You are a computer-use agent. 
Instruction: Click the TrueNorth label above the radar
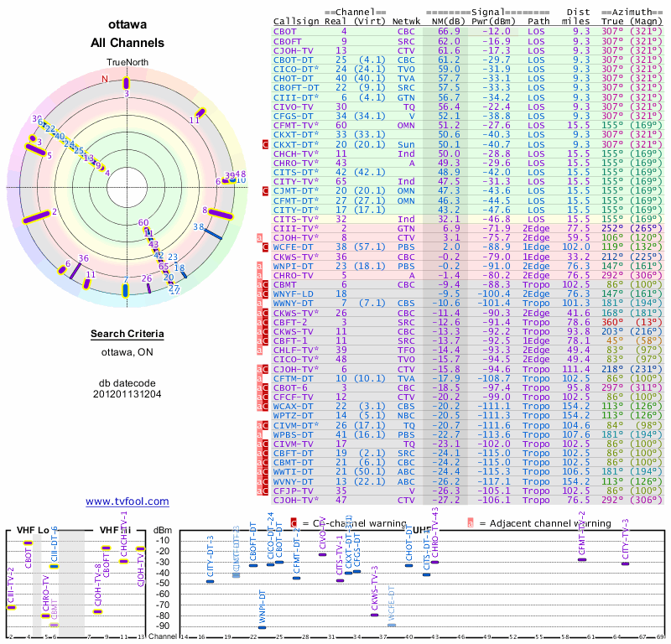127,63
